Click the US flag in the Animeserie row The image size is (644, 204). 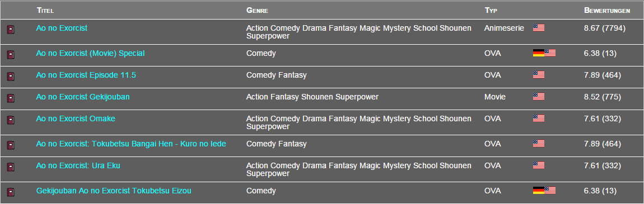click(x=539, y=27)
